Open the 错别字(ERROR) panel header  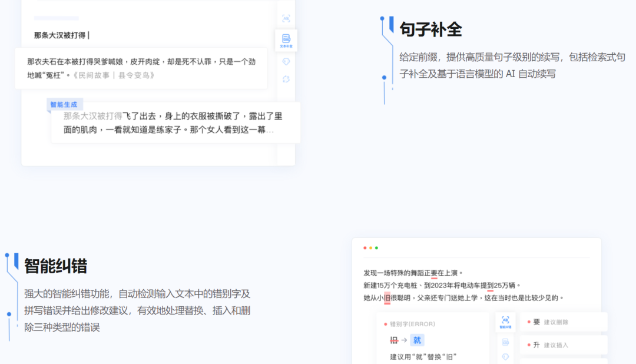pyautogui.click(x=410, y=324)
